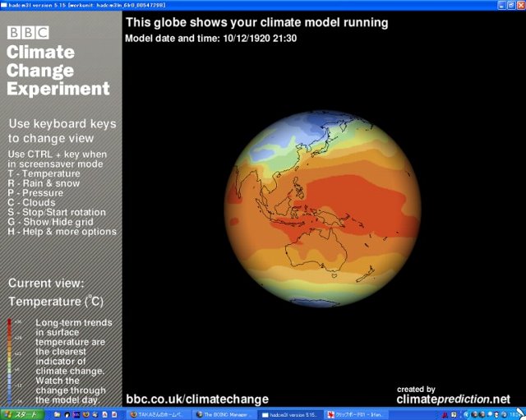
Task: Click 'C - Clouds' key hint
Action: 31,203
